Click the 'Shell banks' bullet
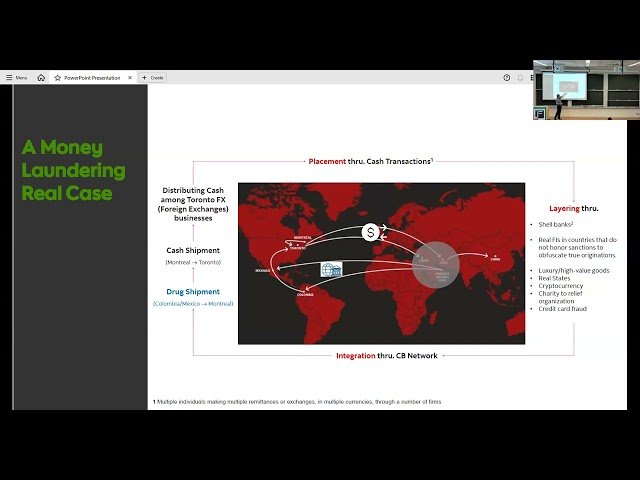The height and width of the screenshot is (480, 640). click(556, 224)
